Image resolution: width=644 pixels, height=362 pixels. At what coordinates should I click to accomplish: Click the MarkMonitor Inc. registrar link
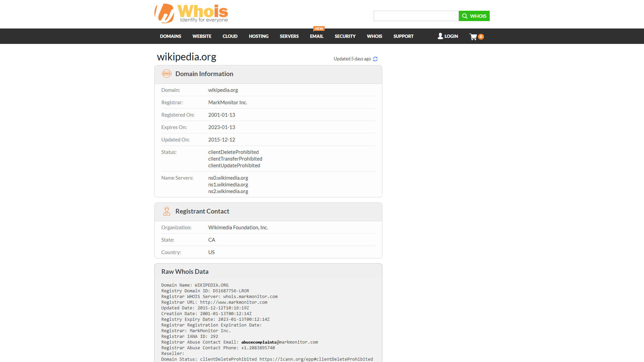point(227,102)
